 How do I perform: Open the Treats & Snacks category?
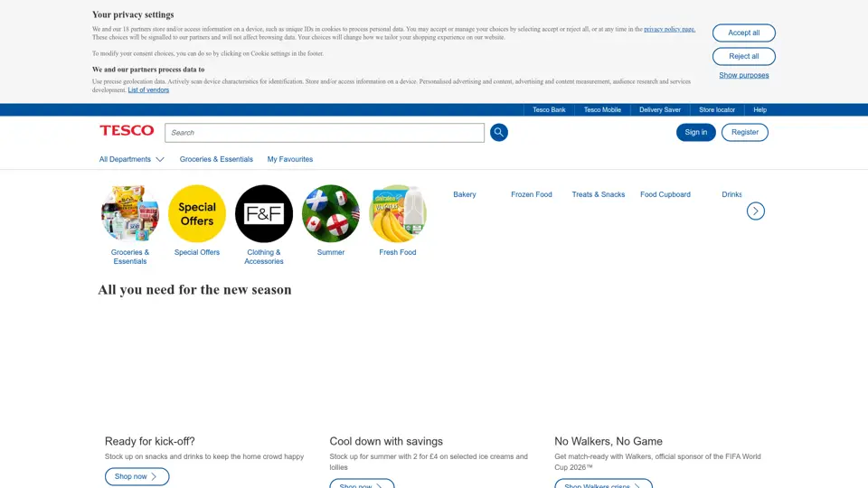tap(599, 195)
